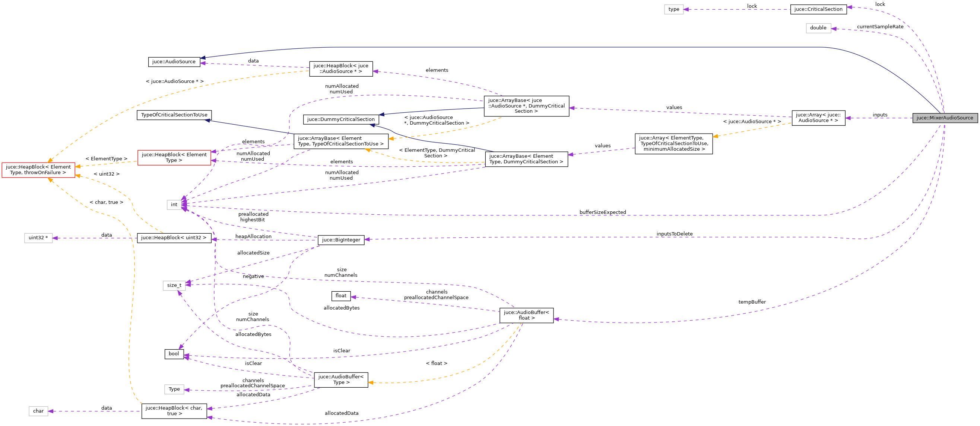This screenshot has width=980, height=426.
Task: Click the juce::Array< juce::AudioSource * > node
Action: (x=818, y=118)
